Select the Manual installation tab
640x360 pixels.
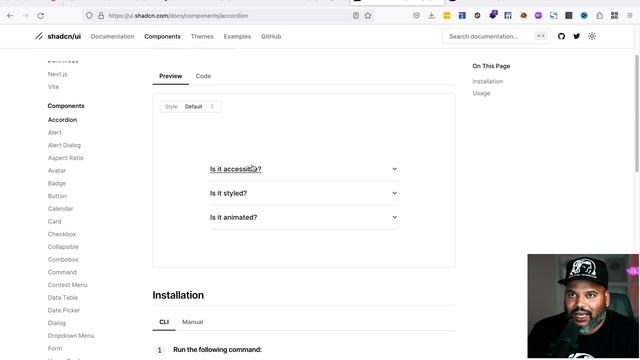193,322
